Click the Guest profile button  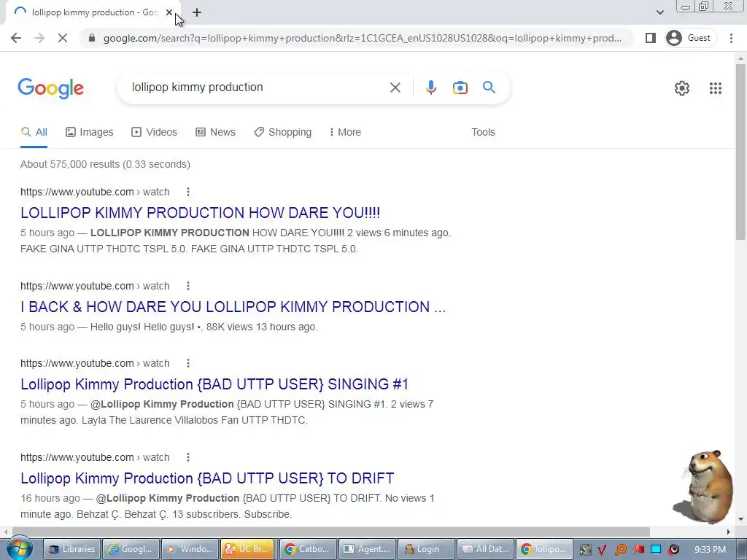point(690,38)
